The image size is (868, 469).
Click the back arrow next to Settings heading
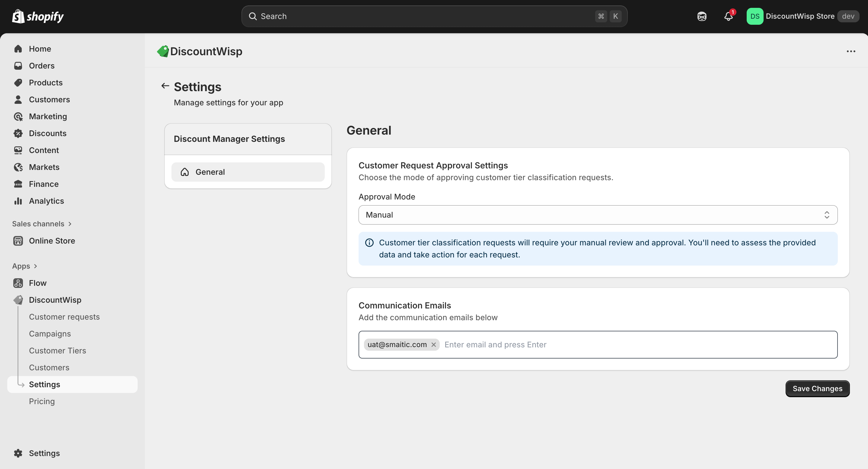tap(165, 86)
